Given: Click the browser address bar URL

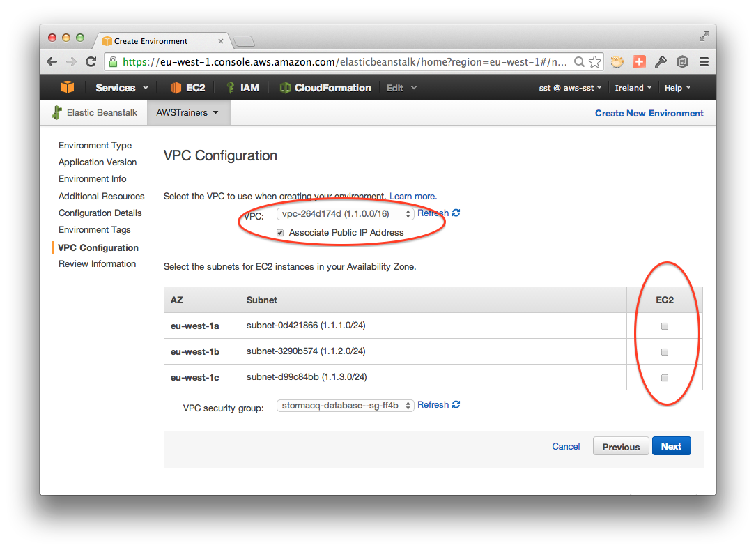Looking at the screenshot, I should 344,62.
